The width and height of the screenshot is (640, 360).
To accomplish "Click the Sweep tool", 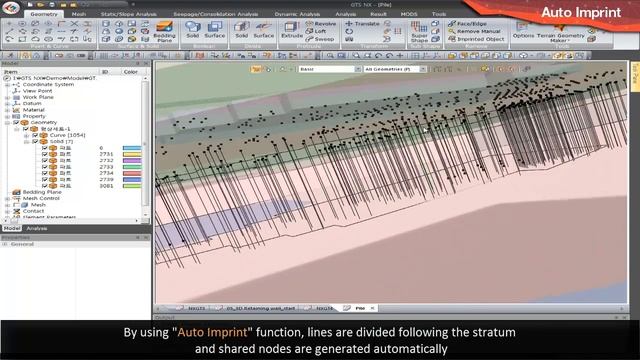I will (320, 39).
